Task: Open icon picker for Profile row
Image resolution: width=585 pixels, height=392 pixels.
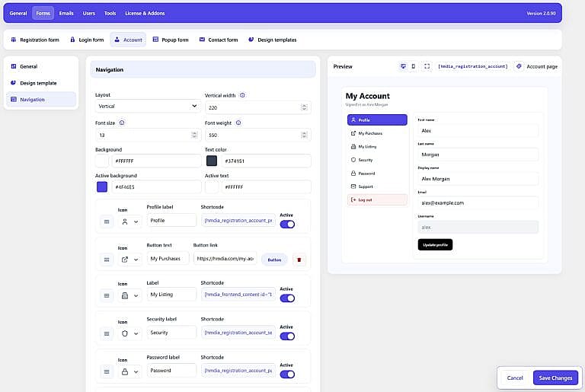Action: coord(129,221)
